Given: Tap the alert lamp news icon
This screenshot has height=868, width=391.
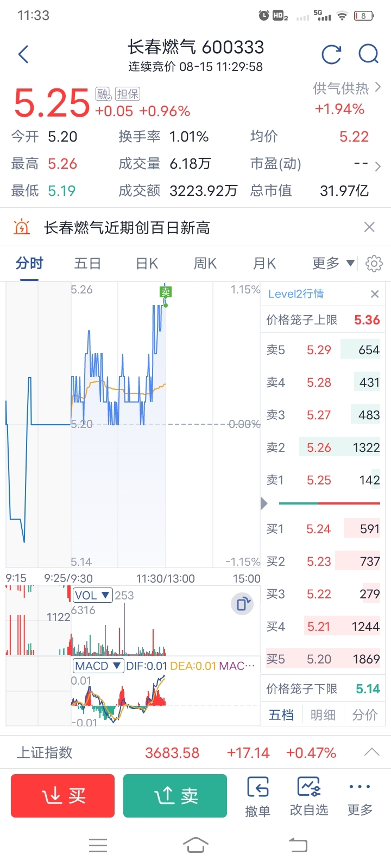Looking at the screenshot, I should click(22, 227).
